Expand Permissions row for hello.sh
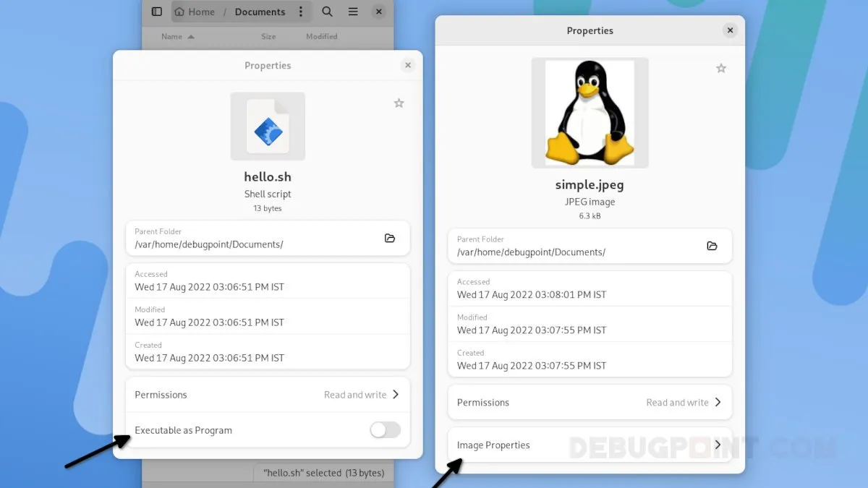The height and width of the screenshot is (488, 868). pyautogui.click(x=268, y=395)
